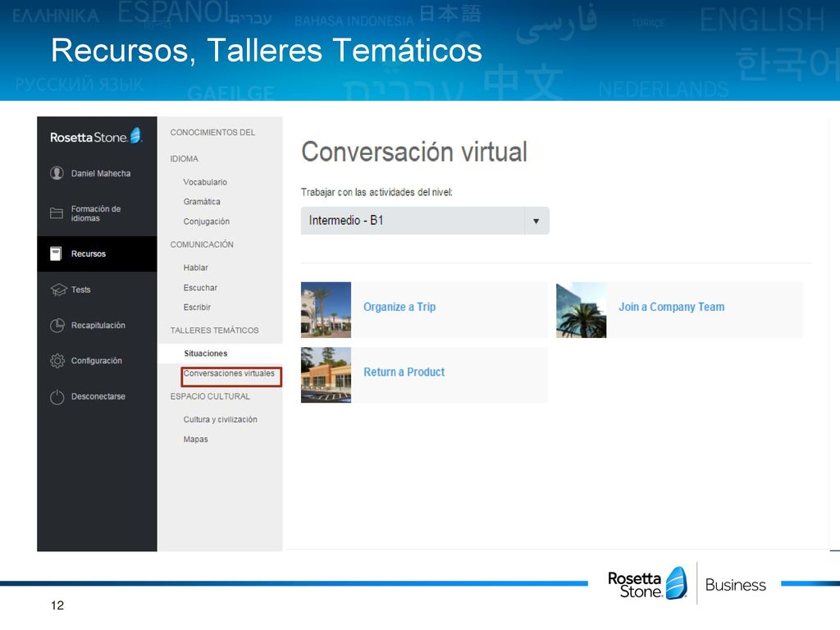Open the Vocabulario resource

(x=205, y=182)
